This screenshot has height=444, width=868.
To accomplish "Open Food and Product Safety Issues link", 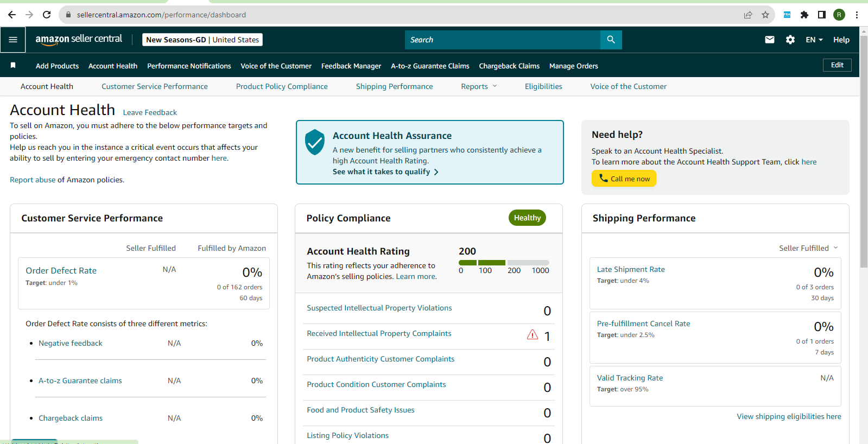I will [x=360, y=410].
